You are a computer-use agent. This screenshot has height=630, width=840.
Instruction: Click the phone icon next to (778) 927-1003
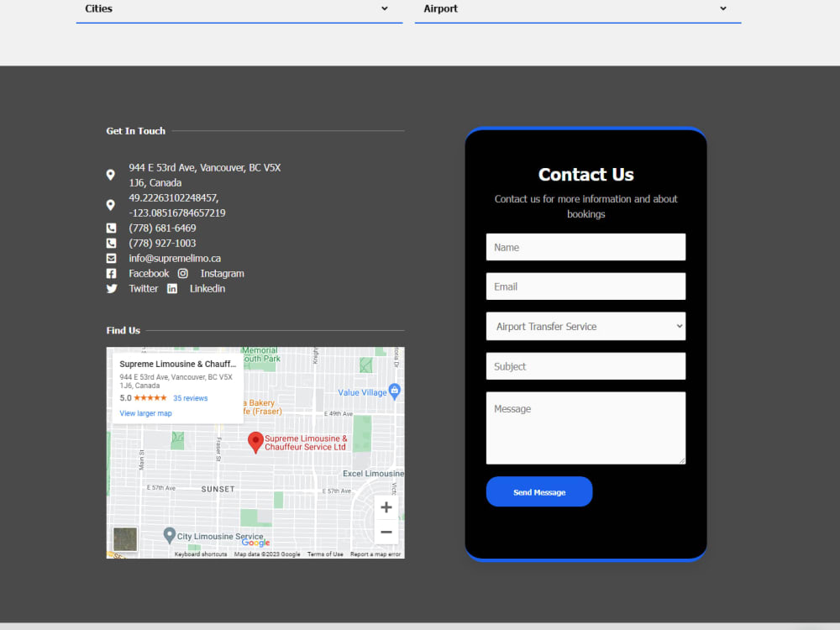[111, 244]
